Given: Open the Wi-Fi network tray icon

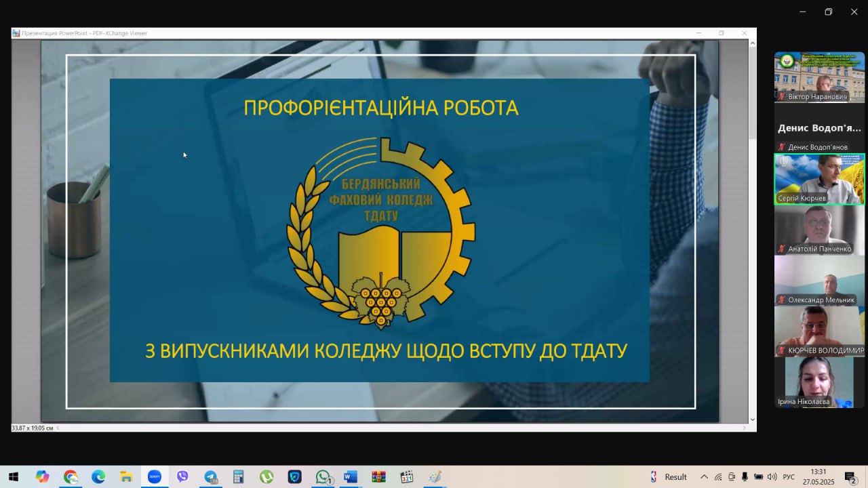Looking at the screenshot, I should tap(718, 476).
